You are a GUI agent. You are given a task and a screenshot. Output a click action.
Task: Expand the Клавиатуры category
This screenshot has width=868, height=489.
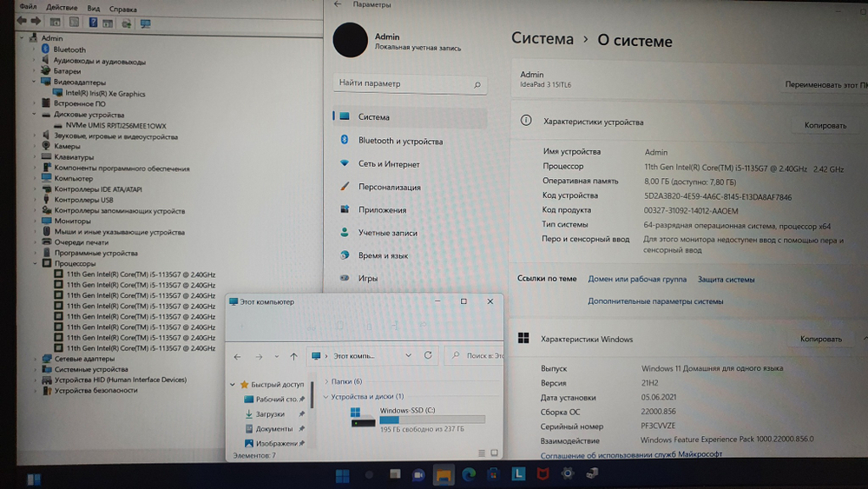pyautogui.click(x=35, y=156)
